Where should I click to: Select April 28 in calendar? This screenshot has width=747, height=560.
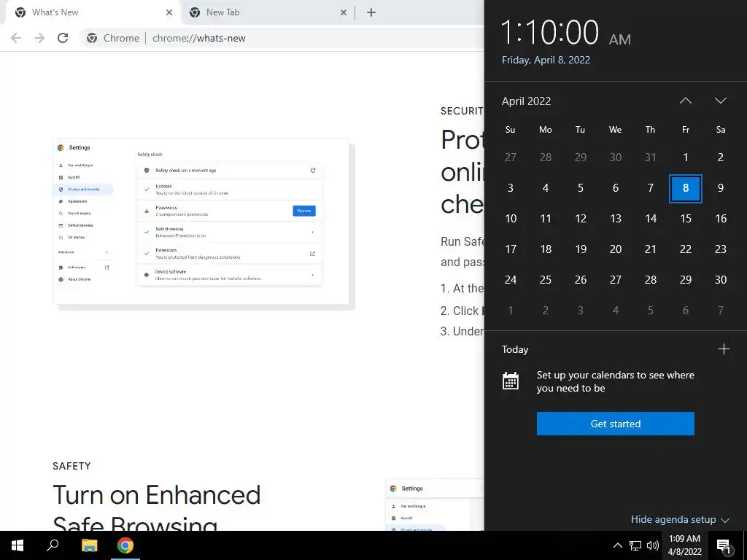tap(650, 279)
